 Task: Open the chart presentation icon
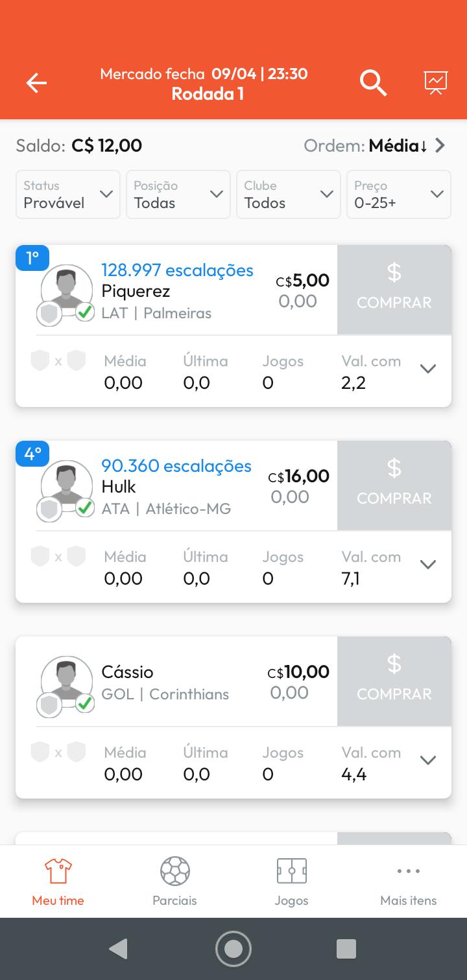click(x=436, y=82)
